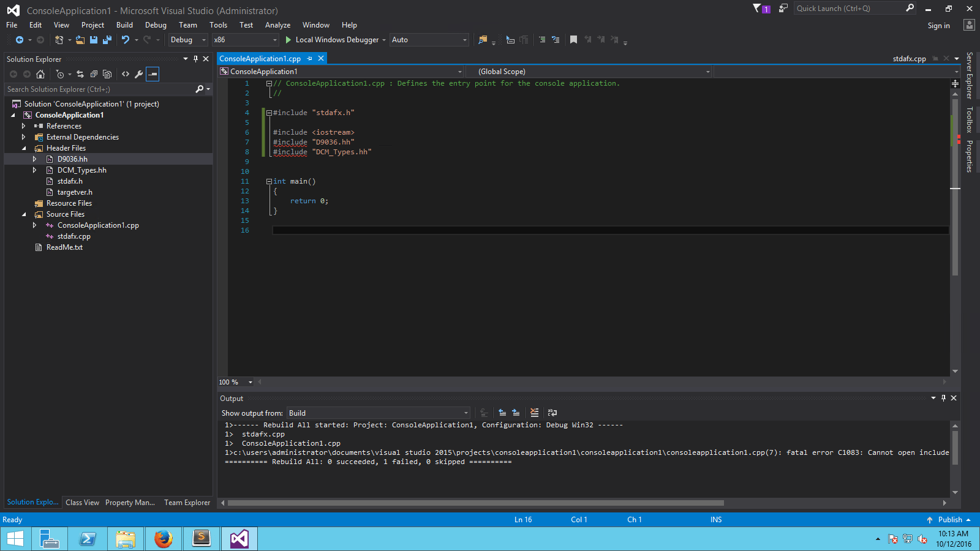Click the split editor window handle

(x=955, y=83)
